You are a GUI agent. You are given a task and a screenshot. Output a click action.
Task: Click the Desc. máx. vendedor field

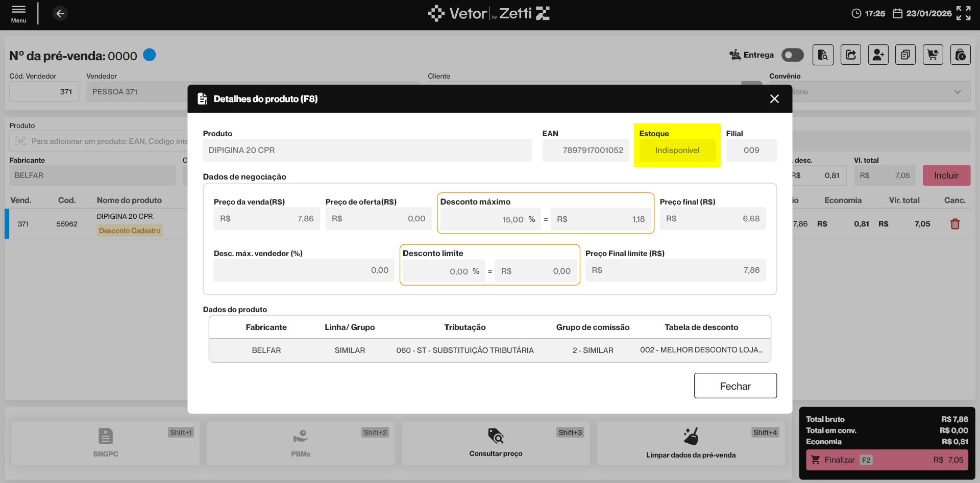tap(304, 270)
